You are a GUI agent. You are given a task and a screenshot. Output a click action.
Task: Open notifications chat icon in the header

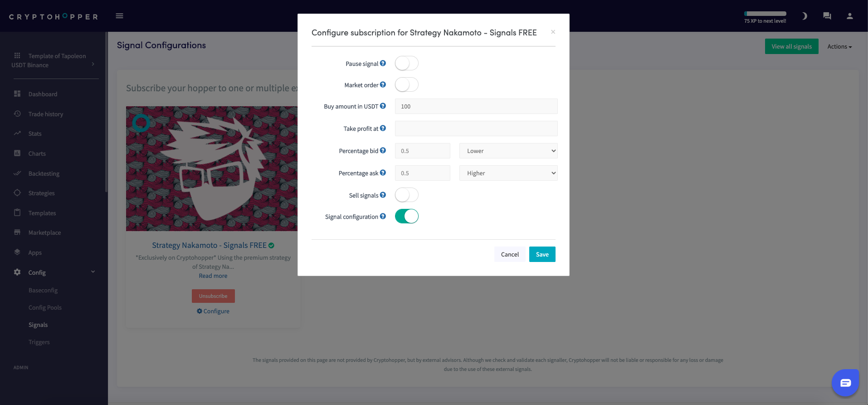[x=827, y=16]
